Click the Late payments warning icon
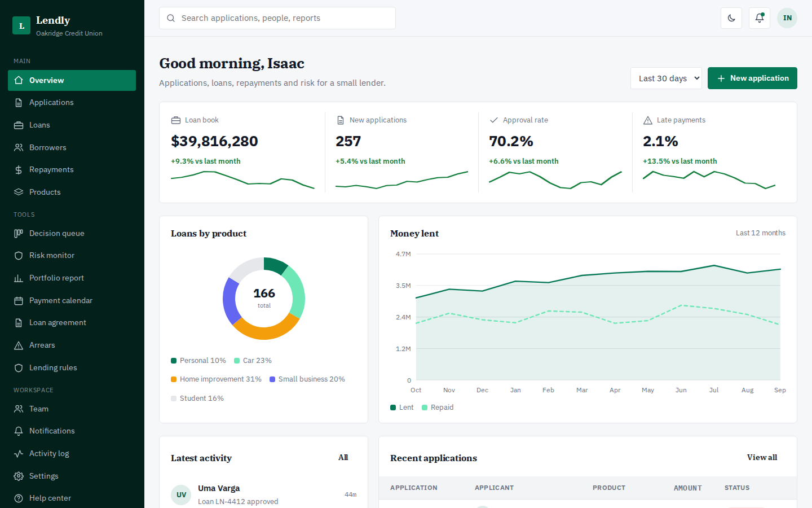 pos(648,120)
